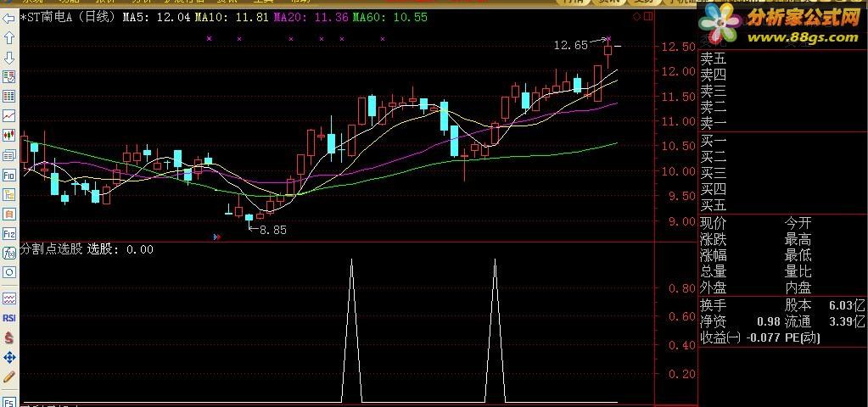Click the MA20: 11.36 indicator label
This screenshot has height=407, width=868.
point(311,17)
